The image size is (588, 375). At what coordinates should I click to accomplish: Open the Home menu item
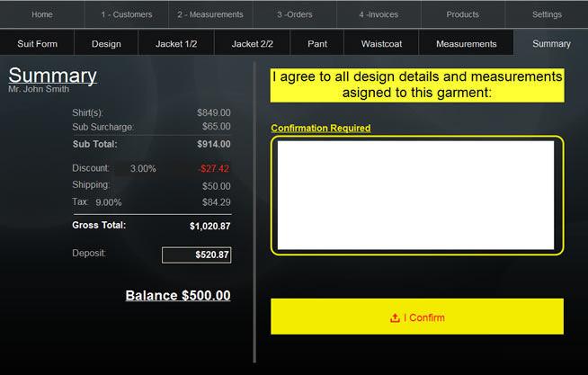click(x=42, y=14)
